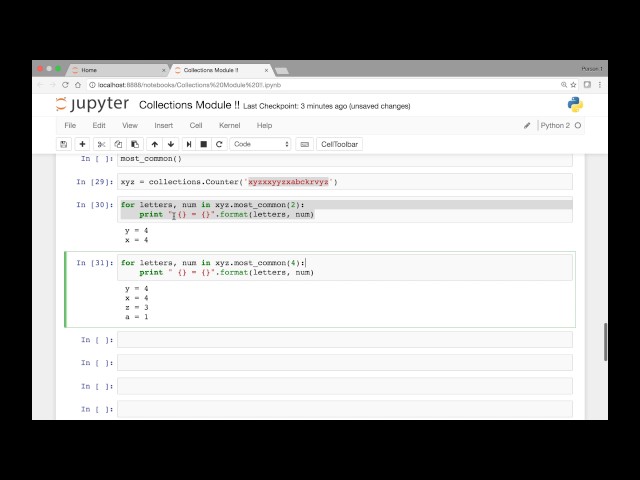
Task: Close the Home browser tab
Action: (164, 70)
